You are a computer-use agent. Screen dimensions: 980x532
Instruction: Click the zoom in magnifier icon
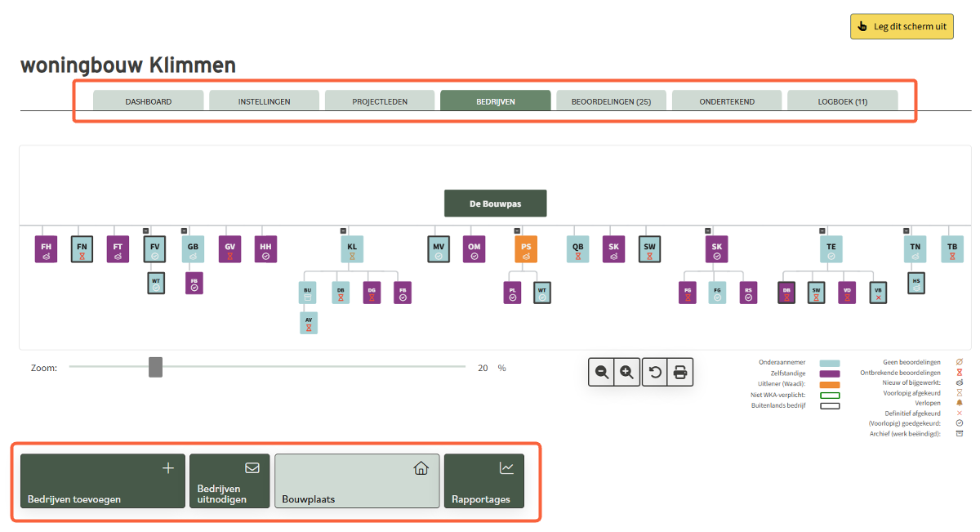coord(626,372)
